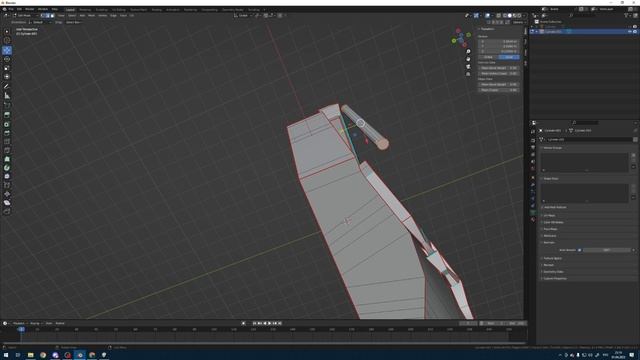Enable vertex select mode

point(43,16)
